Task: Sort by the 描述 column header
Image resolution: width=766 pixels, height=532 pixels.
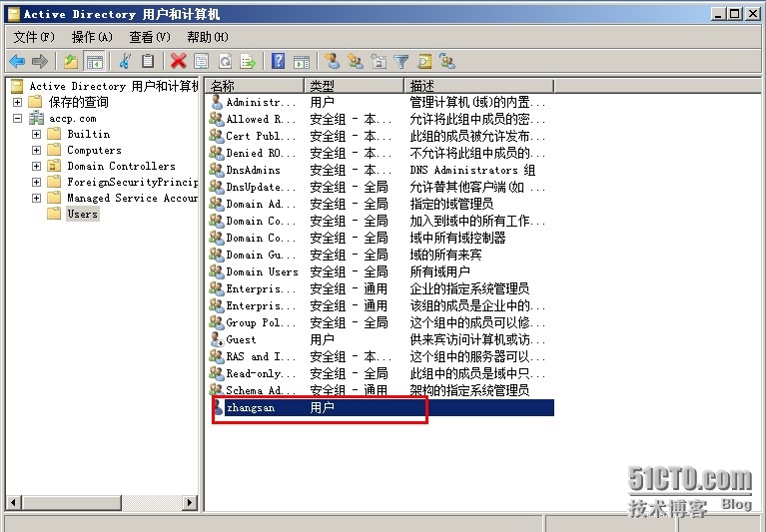Action: (478, 86)
